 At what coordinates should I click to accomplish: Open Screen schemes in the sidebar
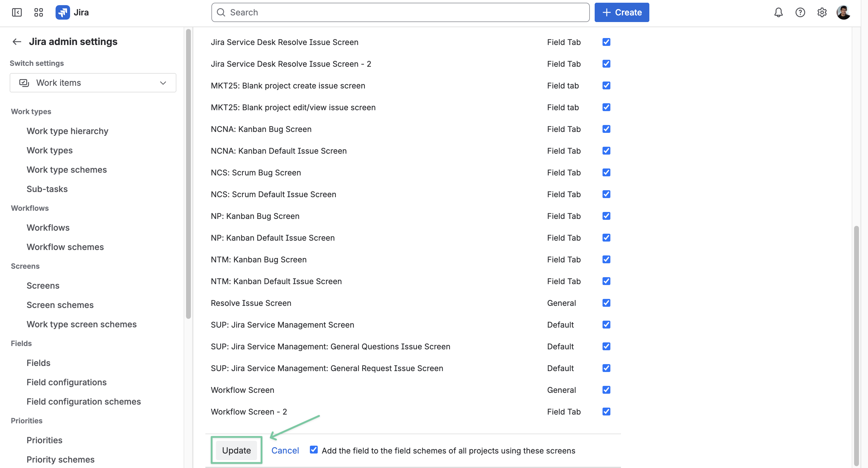[60, 305]
